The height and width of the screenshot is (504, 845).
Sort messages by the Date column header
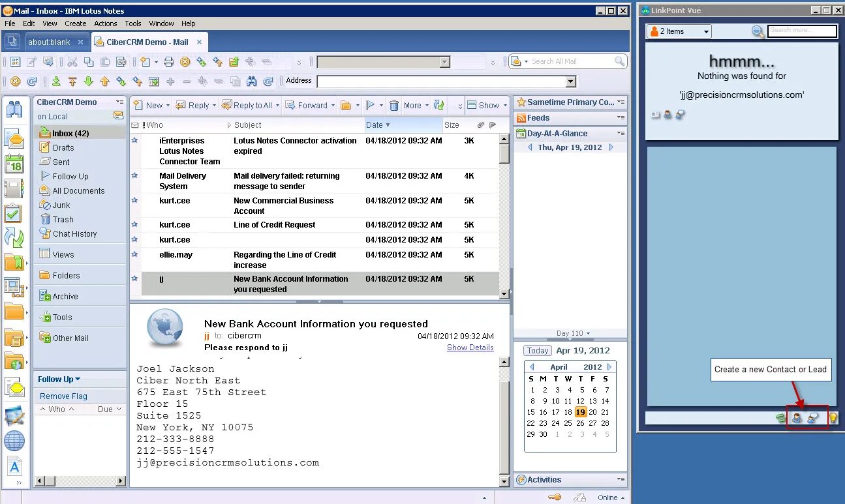(403, 125)
